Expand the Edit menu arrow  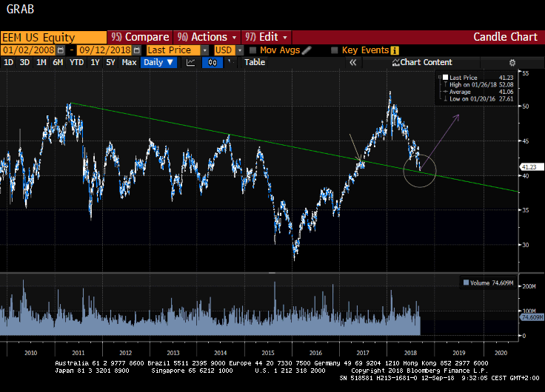pyautogui.click(x=285, y=38)
